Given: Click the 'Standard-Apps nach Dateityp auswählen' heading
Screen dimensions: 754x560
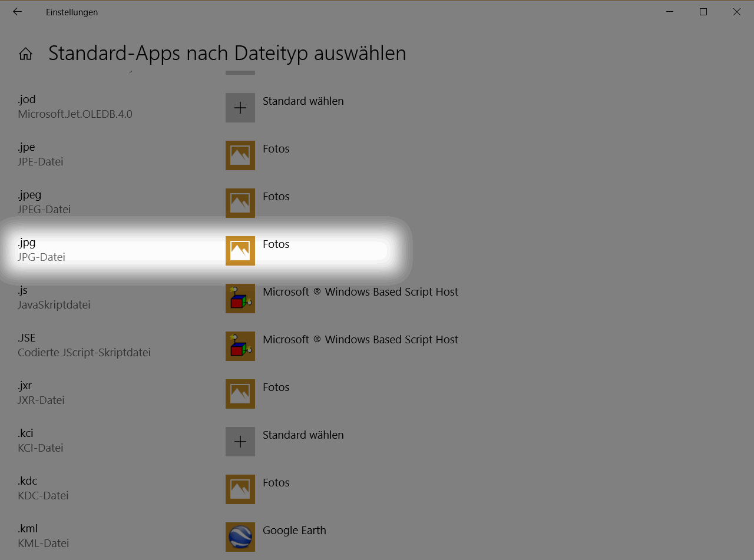Looking at the screenshot, I should pos(227,54).
